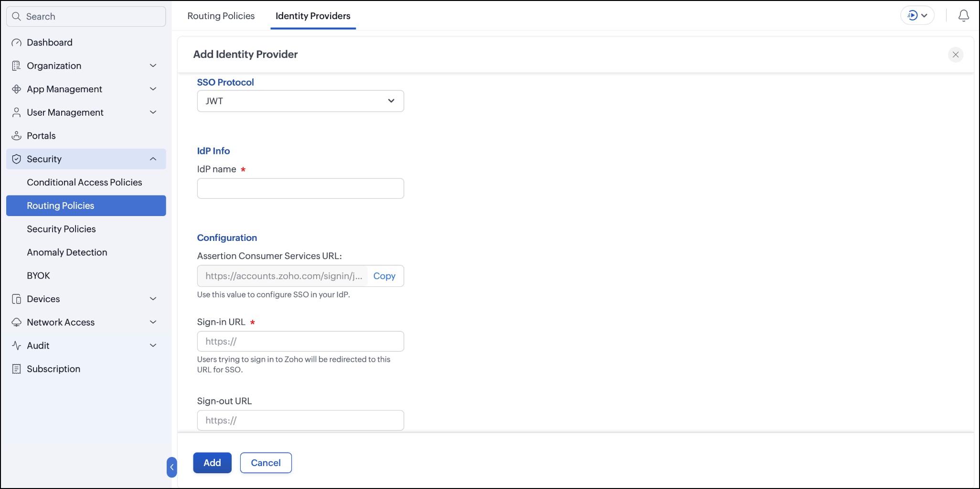Expand the Network Access chevron
The height and width of the screenshot is (489, 980).
(153, 322)
